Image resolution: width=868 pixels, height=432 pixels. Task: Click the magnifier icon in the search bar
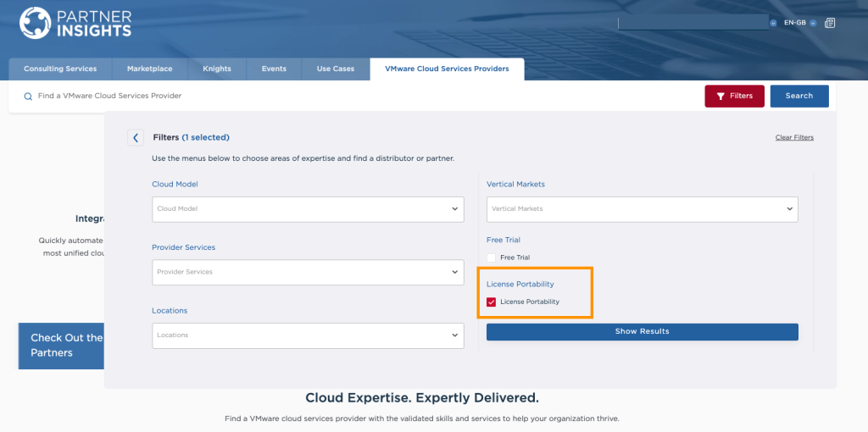(28, 97)
